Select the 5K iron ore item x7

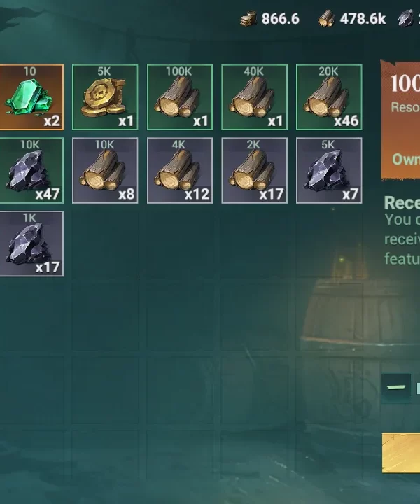click(329, 171)
